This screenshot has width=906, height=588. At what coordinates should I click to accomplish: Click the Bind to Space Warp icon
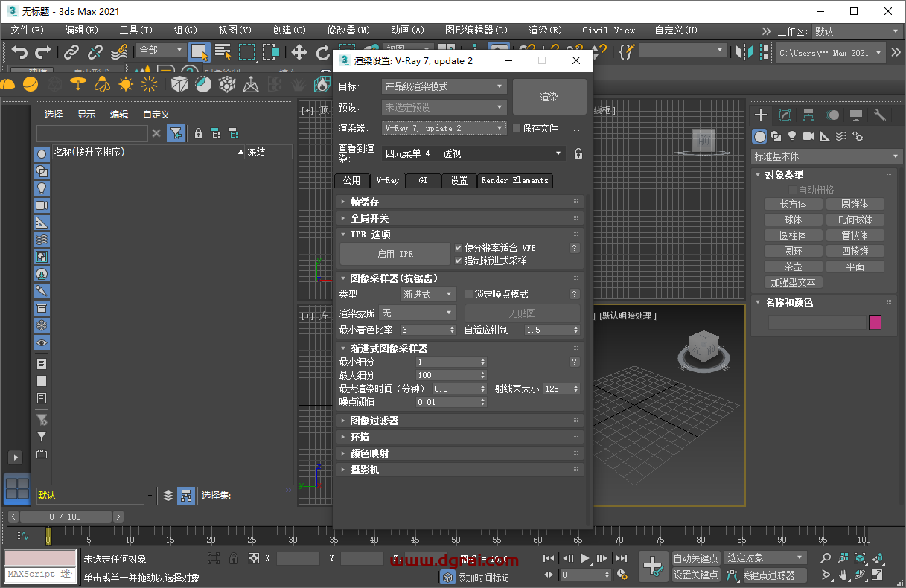[119, 51]
